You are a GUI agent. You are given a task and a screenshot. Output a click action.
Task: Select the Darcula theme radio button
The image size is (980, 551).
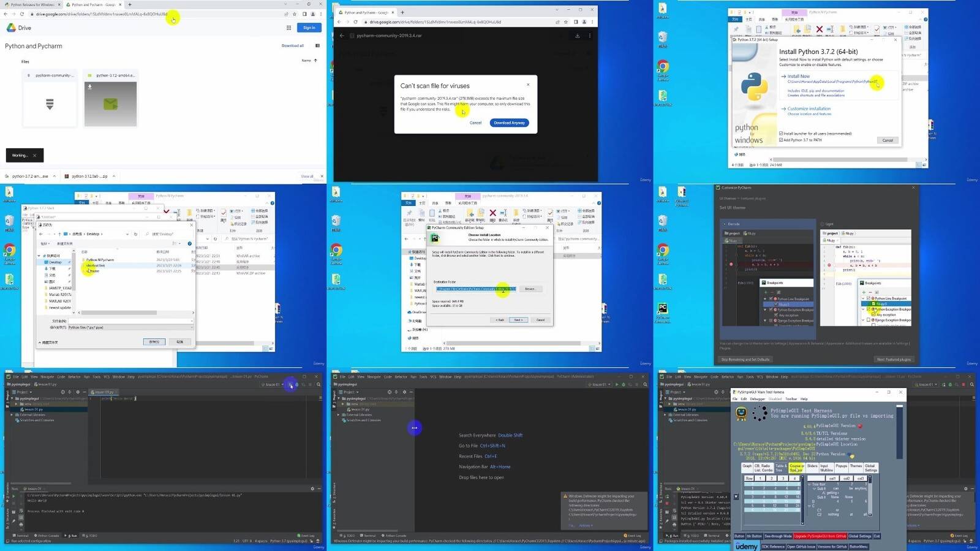pyautogui.click(x=724, y=224)
